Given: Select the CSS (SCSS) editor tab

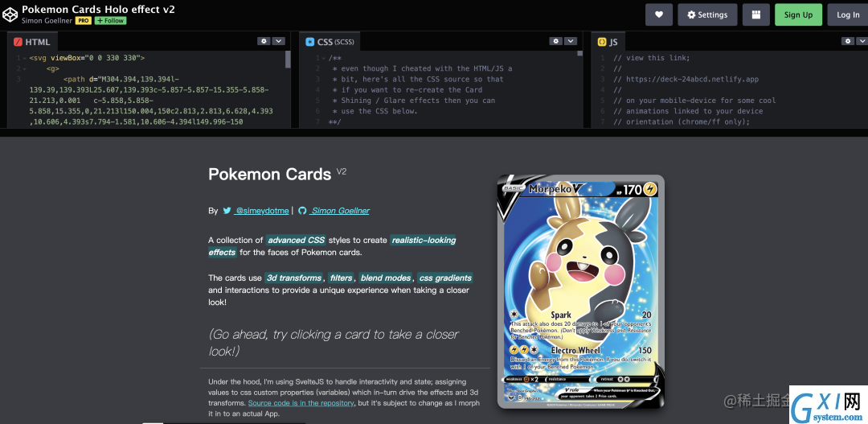Looking at the screenshot, I should [x=330, y=42].
